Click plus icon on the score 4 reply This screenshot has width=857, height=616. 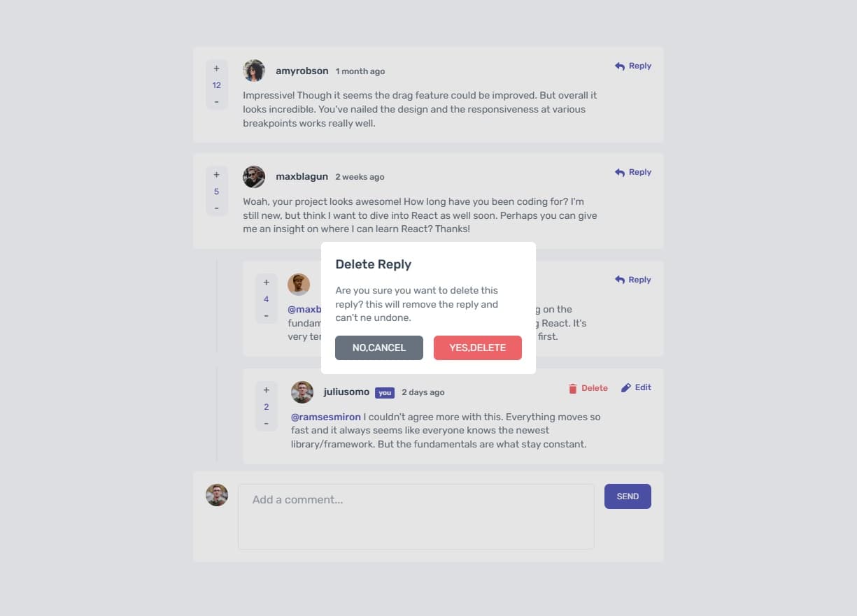[x=266, y=282]
